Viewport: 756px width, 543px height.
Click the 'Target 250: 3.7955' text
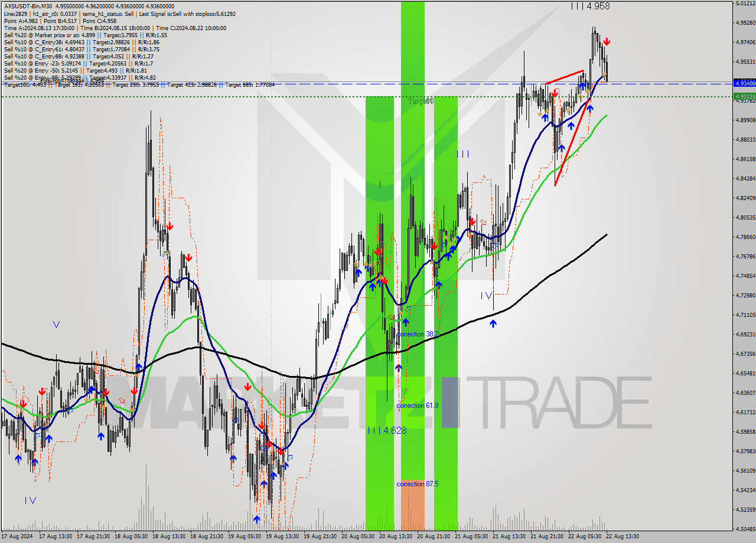coord(136,85)
